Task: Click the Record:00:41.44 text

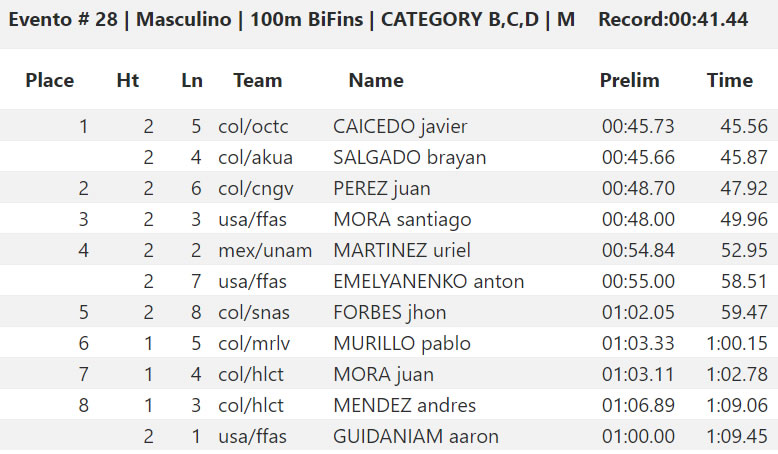Action: pos(673,19)
